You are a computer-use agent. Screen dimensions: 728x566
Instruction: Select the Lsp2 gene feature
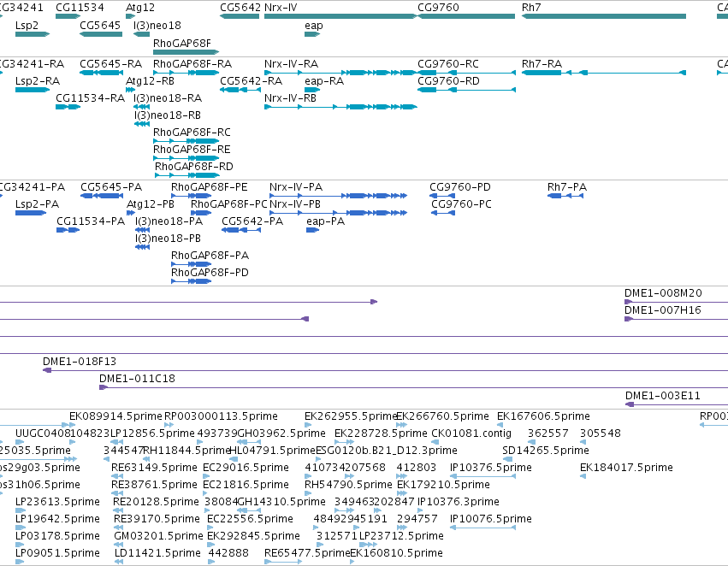tap(32, 34)
